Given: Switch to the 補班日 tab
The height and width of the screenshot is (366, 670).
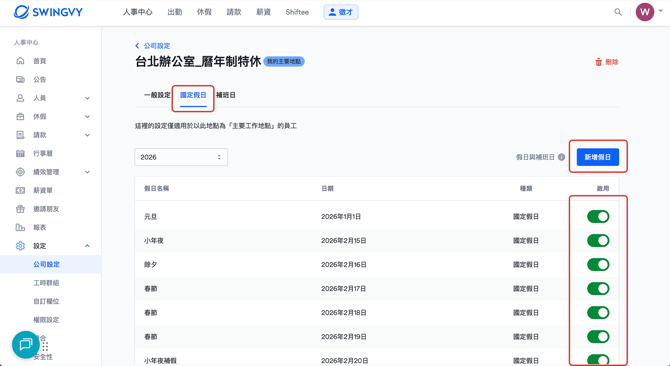Looking at the screenshot, I should (226, 95).
